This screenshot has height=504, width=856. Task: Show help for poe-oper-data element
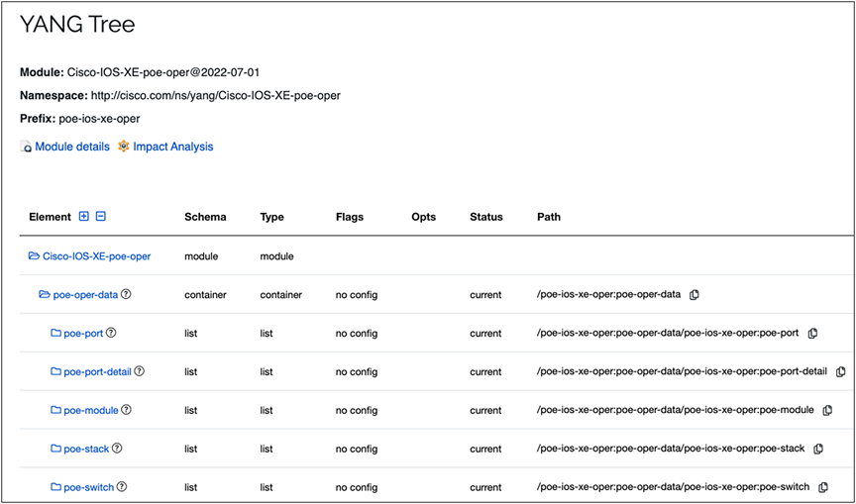point(126,294)
